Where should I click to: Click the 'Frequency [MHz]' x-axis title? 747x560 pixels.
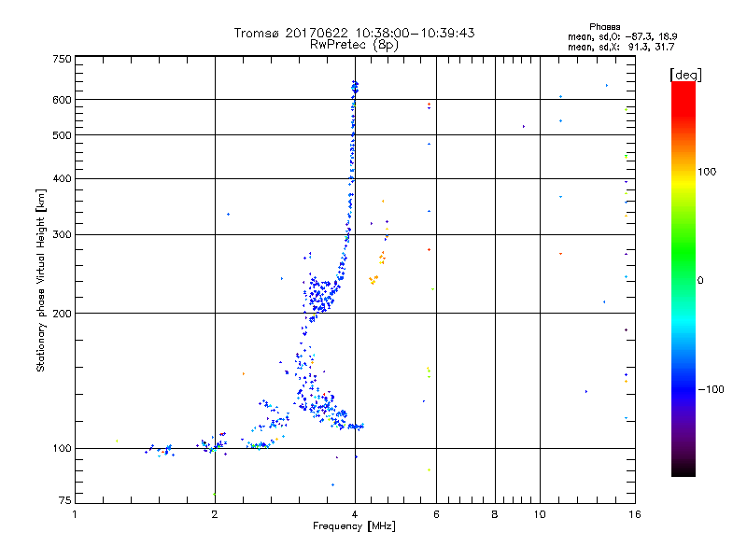coord(354,526)
